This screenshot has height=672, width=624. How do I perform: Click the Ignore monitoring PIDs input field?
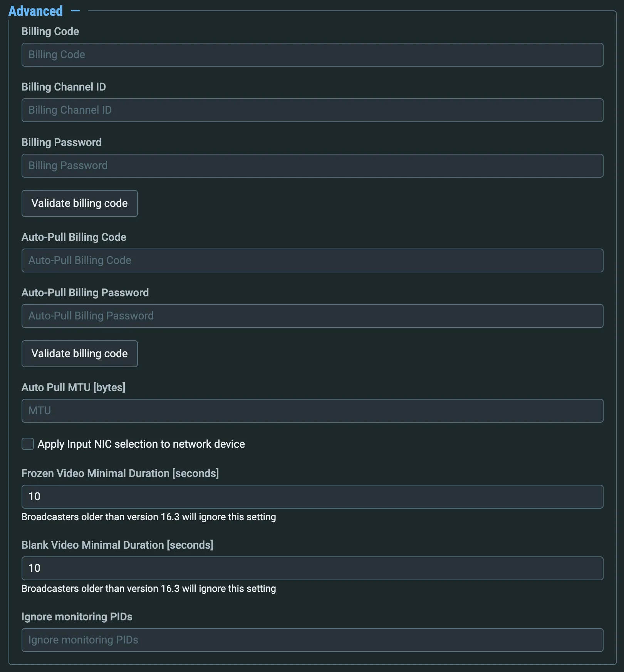pos(312,640)
